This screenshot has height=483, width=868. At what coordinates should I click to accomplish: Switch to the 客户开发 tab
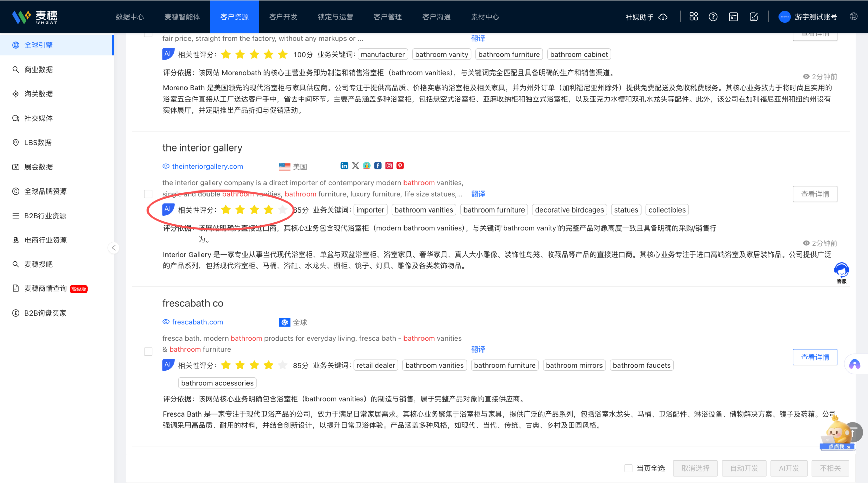pyautogui.click(x=283, y=17)
